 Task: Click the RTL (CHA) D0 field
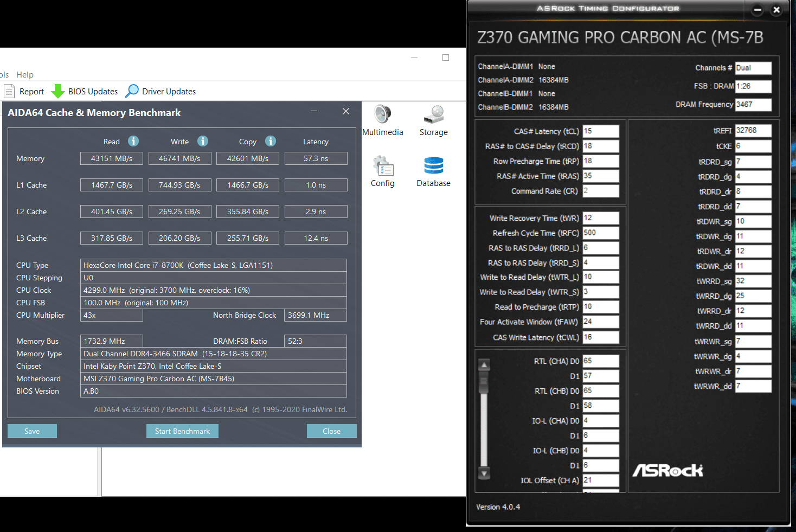601,361
